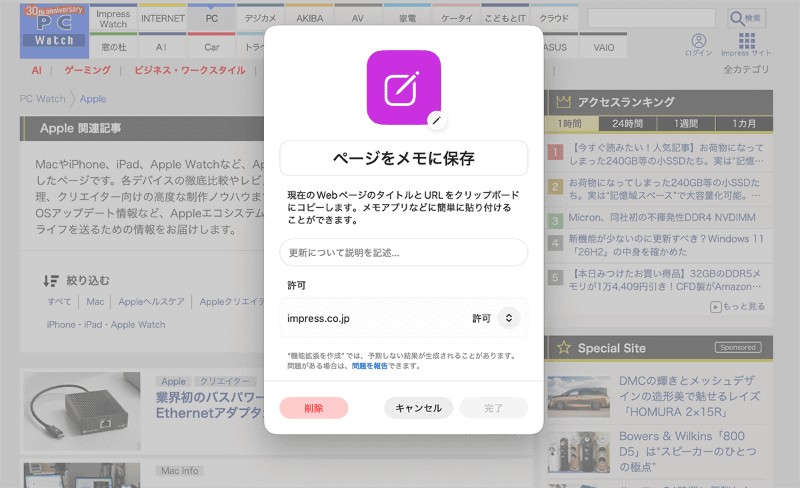
Task: Switch ranking to 1週間 tab
Action: point(686,124)
